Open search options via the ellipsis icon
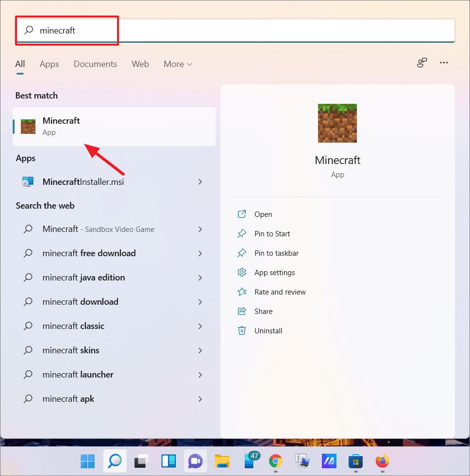Image resolution: width=470 pixels, height=476 pixels. 443,63
